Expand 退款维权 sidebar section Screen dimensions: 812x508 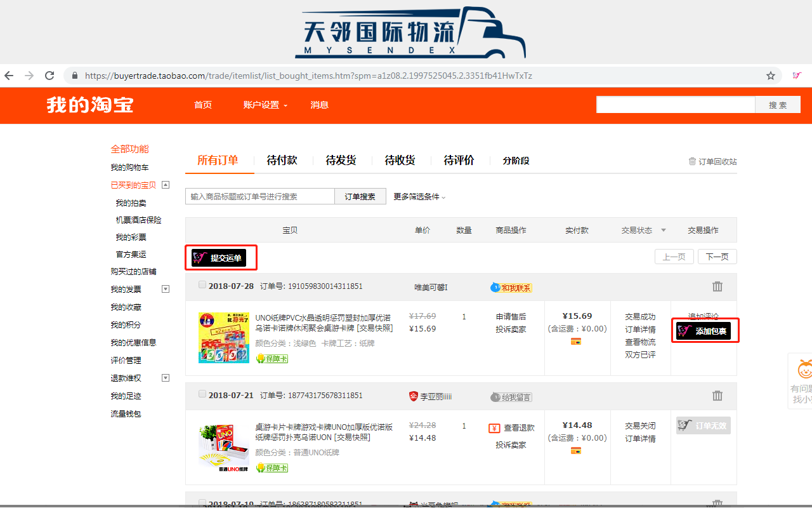[x=166, y=378]
